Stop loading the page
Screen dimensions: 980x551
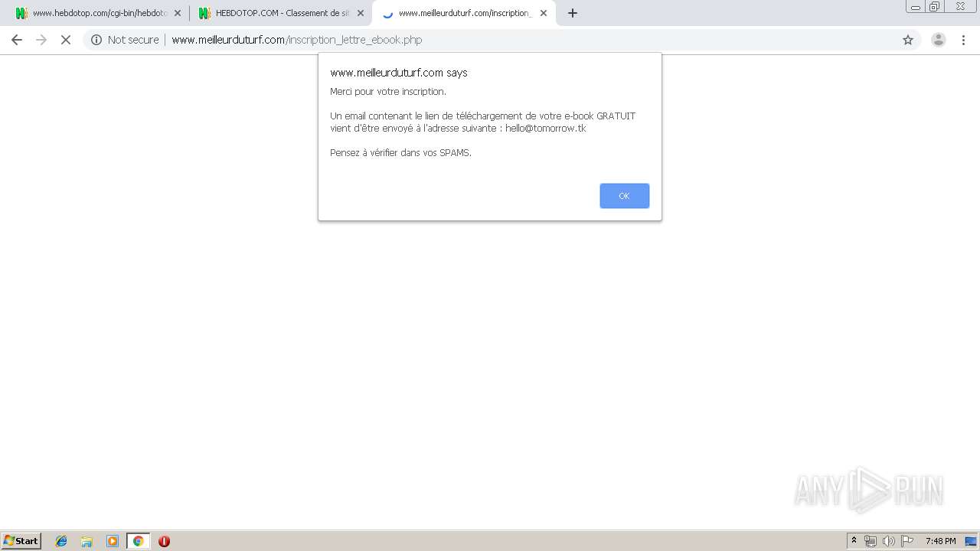pos(66,40)
